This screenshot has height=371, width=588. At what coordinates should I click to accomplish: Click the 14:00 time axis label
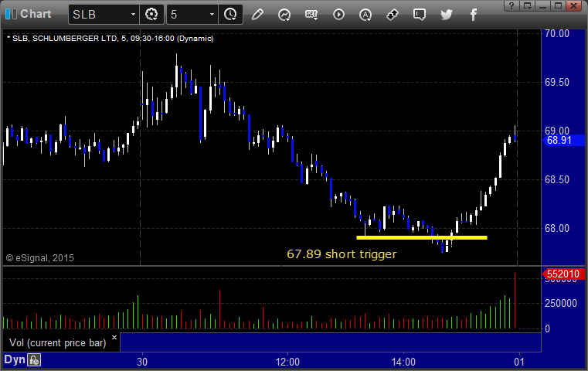(x=403, y=362)
